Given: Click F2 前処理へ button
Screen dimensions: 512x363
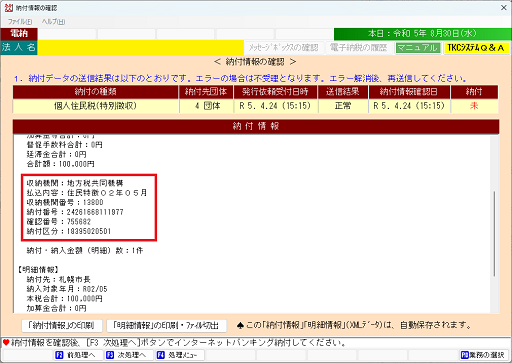Looking at the screenshot, I should (x=77, y=355).
